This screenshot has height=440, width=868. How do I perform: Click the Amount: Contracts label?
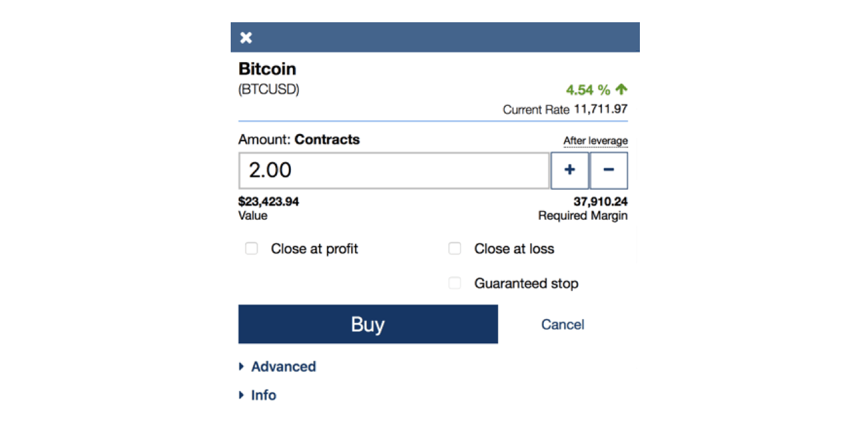tap(299, 139)
